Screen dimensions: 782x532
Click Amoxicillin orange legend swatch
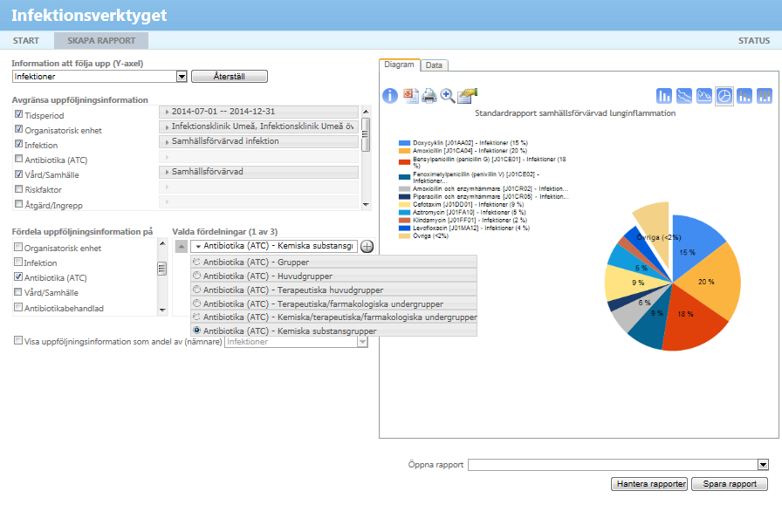404,151
